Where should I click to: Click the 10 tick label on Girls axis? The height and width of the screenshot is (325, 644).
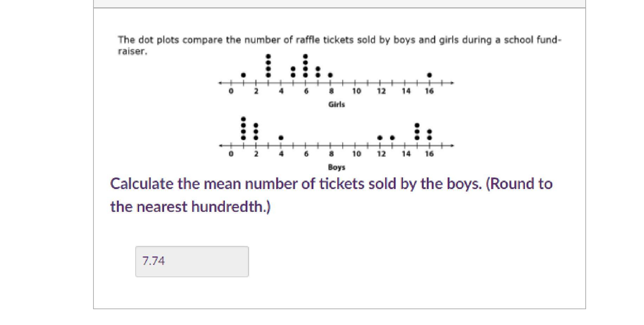point(356,91)
